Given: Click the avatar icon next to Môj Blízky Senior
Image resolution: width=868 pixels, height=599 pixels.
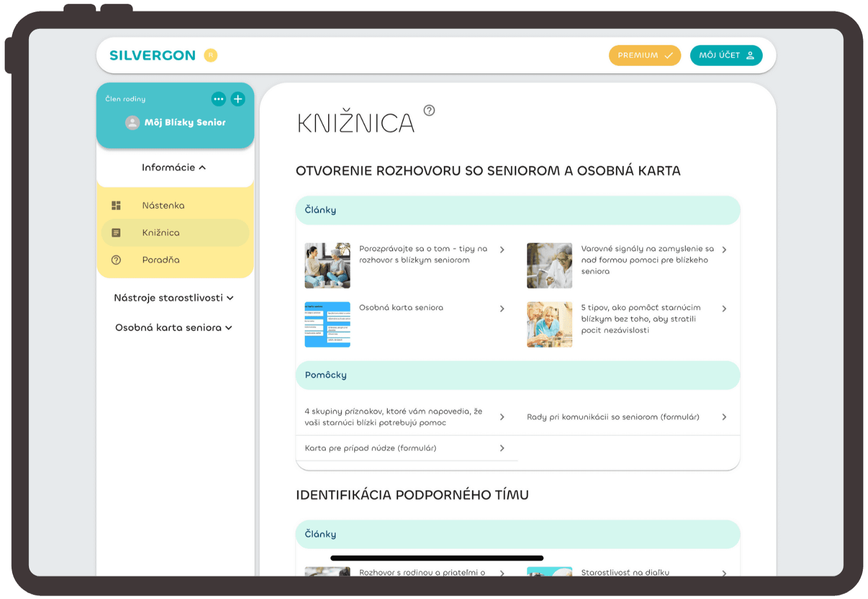Looking at the screenshot, I should (132, 122).
